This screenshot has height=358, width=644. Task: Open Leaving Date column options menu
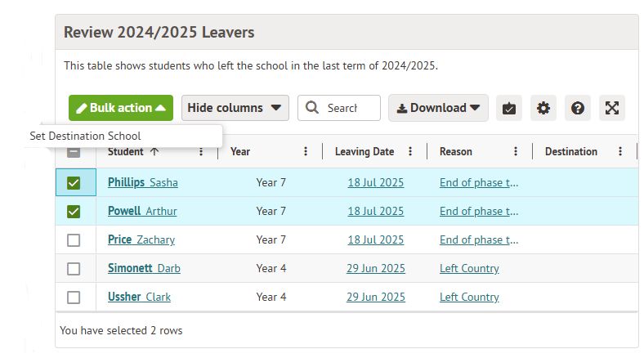(410, 151)
